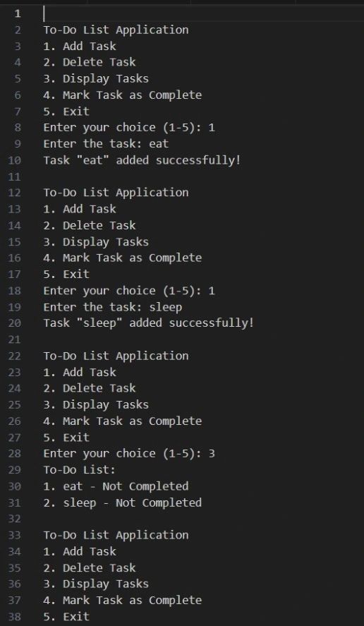Click 'To-Do List Application' on line 22
Viewport: 364px width, 626px height.
tap(116, 356)
